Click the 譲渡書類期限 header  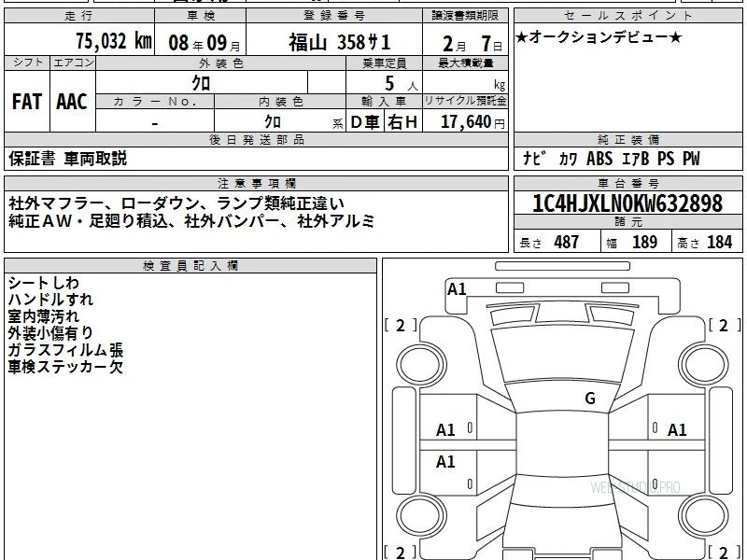(465, 16)
